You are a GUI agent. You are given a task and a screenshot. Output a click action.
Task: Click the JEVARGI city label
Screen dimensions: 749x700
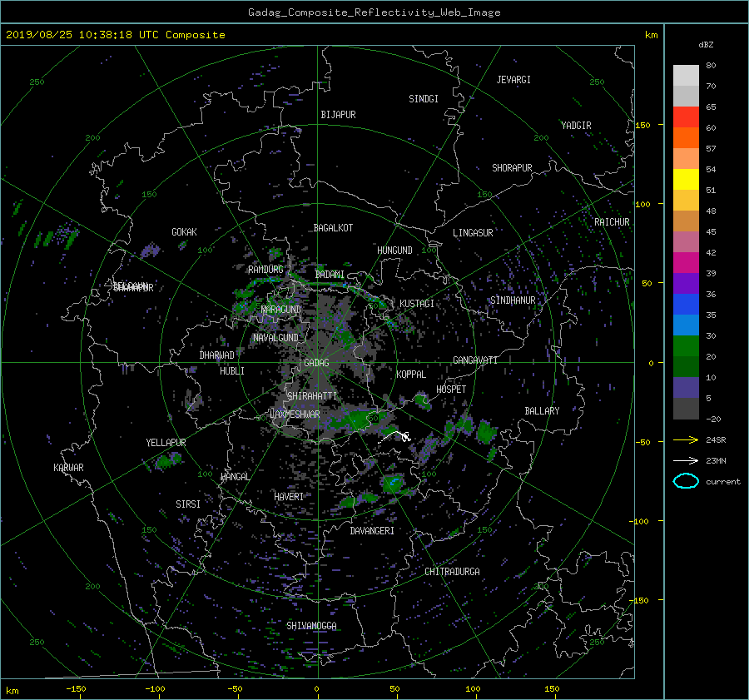[513, 80]
